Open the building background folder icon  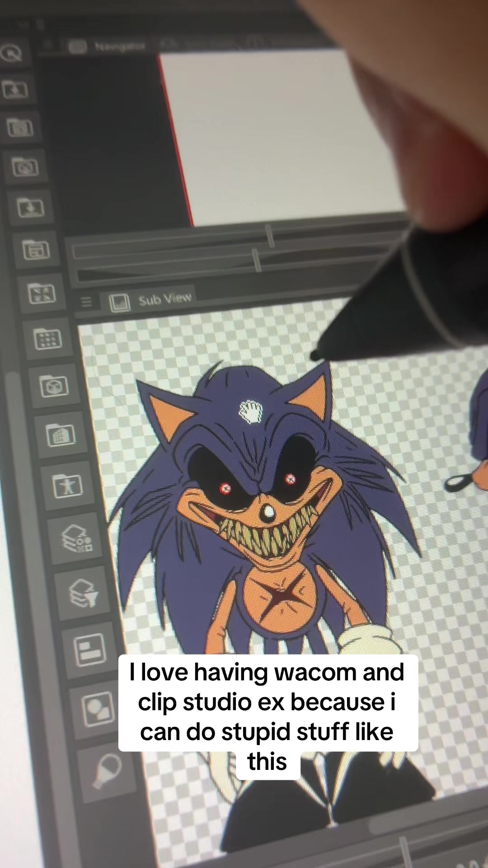coord(61,434)
